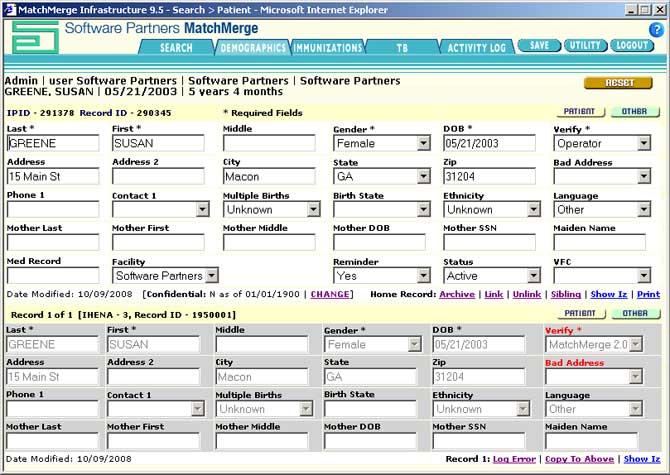Click PATIENT button in the Record 1 of 1 header
The width and height of the screenshot is (670, 475).
(581, 314)
